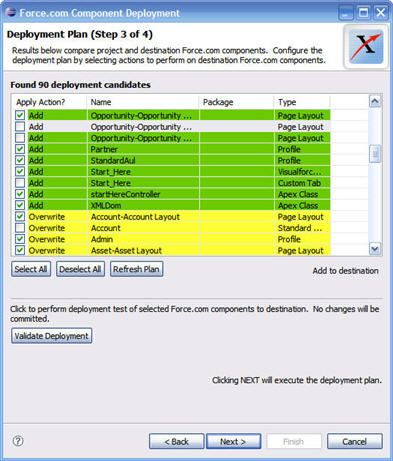Viewport: 393px width, 461px height.
Task: Maximize the Component Deployment window
Action: [x=363, y=13]
